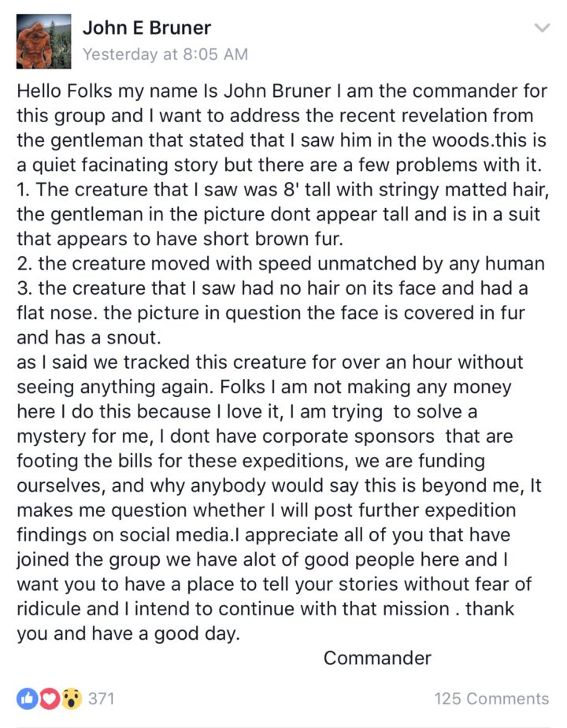Click the Commander signature text
The height and width of the screenshot is (728, 567).
click(377, 658)
